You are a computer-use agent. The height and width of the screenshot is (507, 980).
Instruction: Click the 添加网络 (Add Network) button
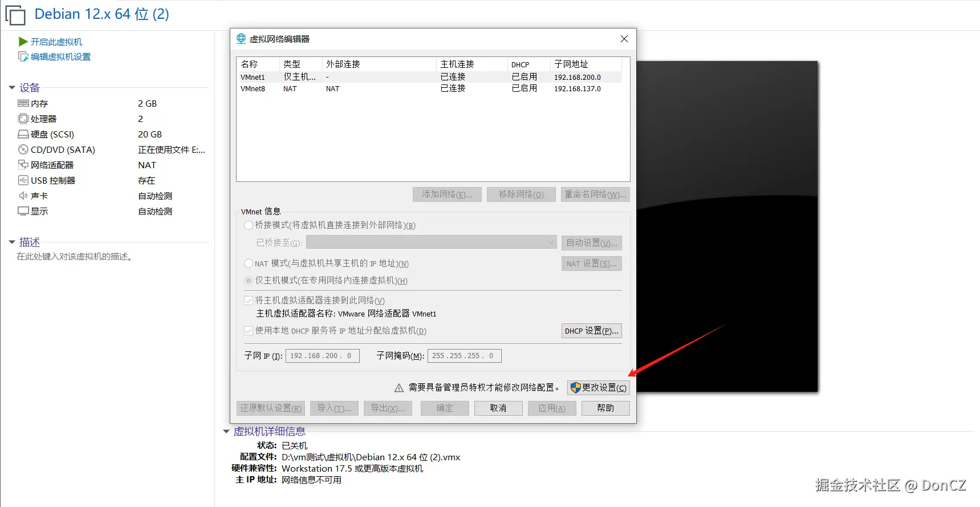[447, 194]
